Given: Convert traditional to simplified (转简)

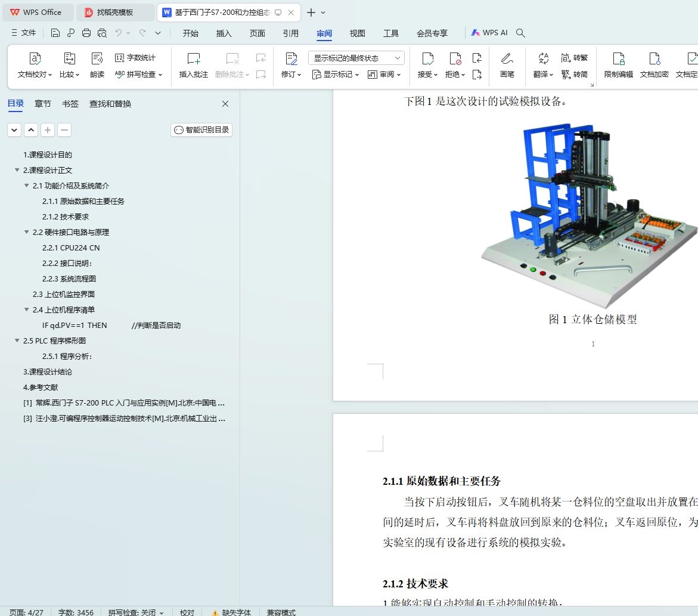Looking at the screenshot, I should [574, 75].
